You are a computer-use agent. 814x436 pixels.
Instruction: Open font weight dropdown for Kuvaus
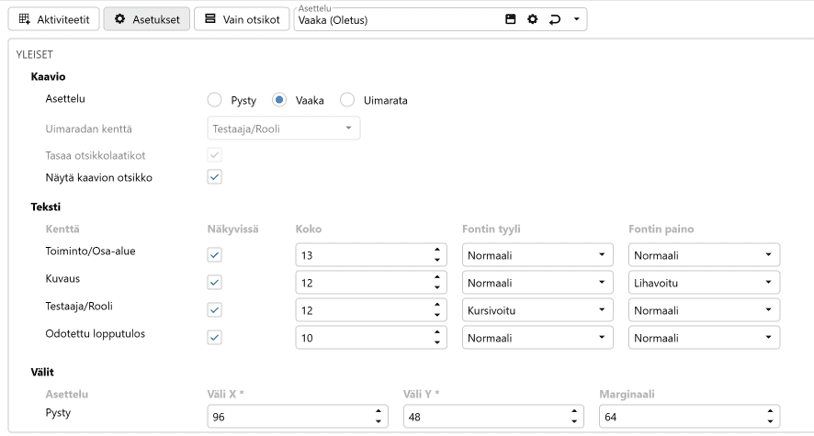coord(703,283)
